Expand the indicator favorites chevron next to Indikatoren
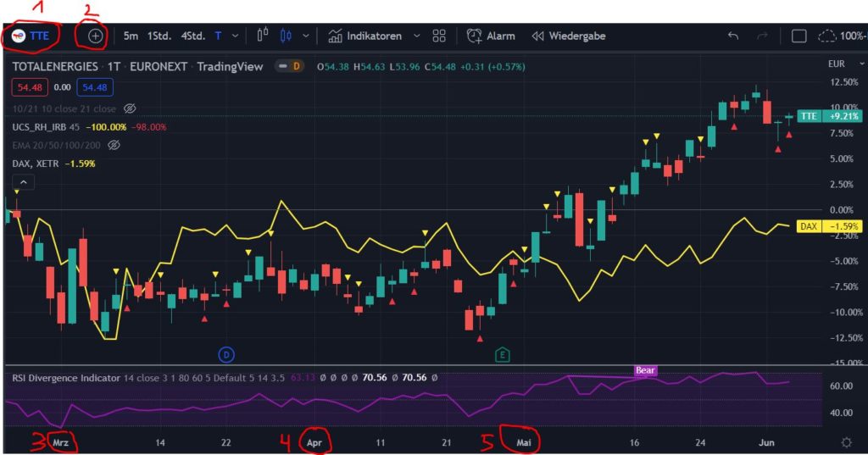Viewport: 868px width, 455px height. 417,36
